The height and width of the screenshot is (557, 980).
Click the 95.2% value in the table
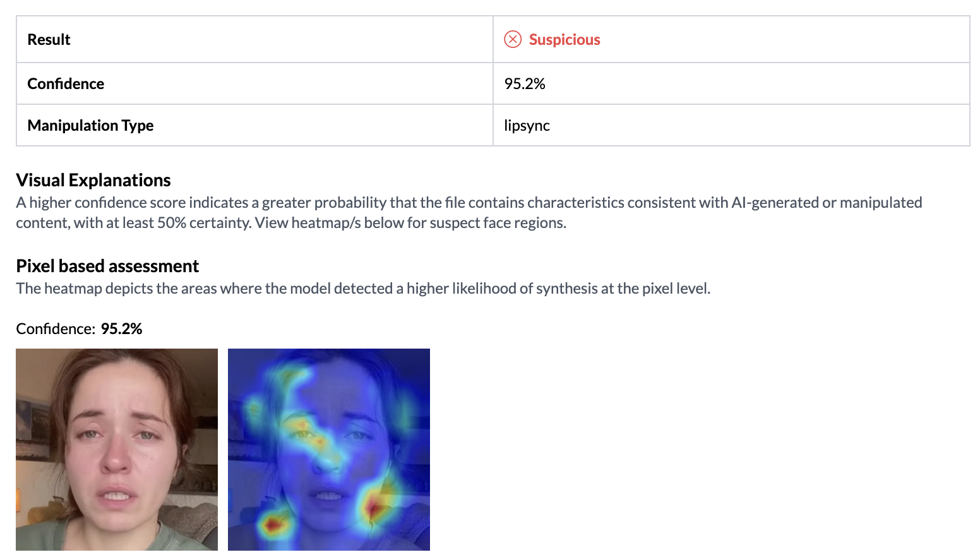525,83
